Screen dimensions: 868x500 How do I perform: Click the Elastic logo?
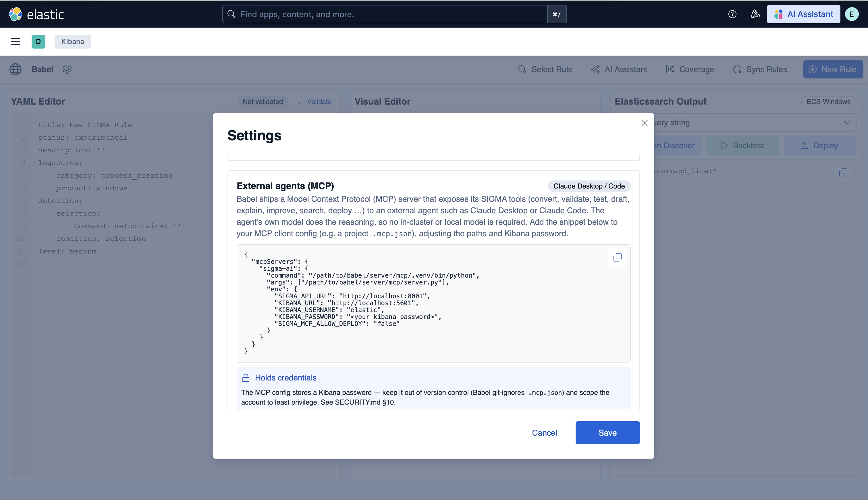(x=36, y=14)
